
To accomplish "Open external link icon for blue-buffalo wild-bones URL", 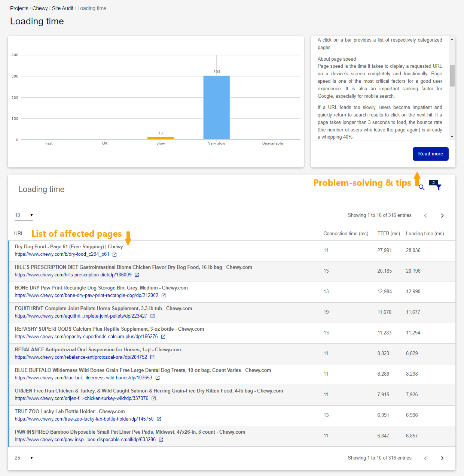I will pyautogui.click(x=158, y=378).
